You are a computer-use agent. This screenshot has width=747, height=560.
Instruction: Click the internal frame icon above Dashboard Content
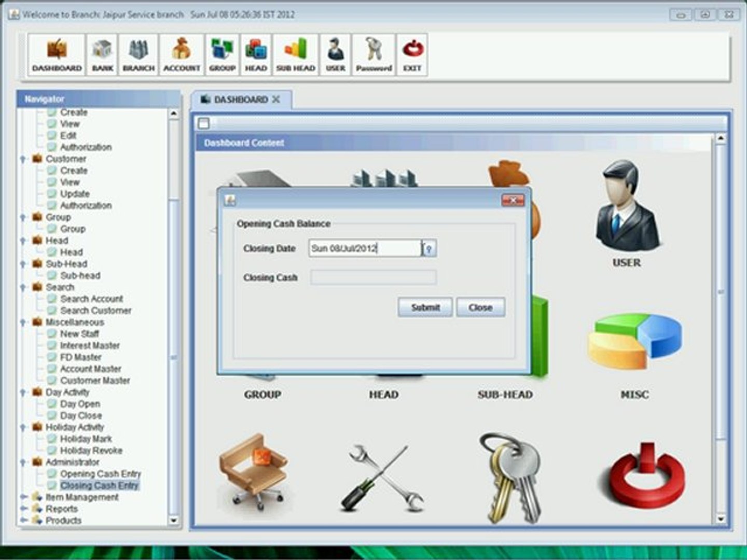[x=204, y=123]
